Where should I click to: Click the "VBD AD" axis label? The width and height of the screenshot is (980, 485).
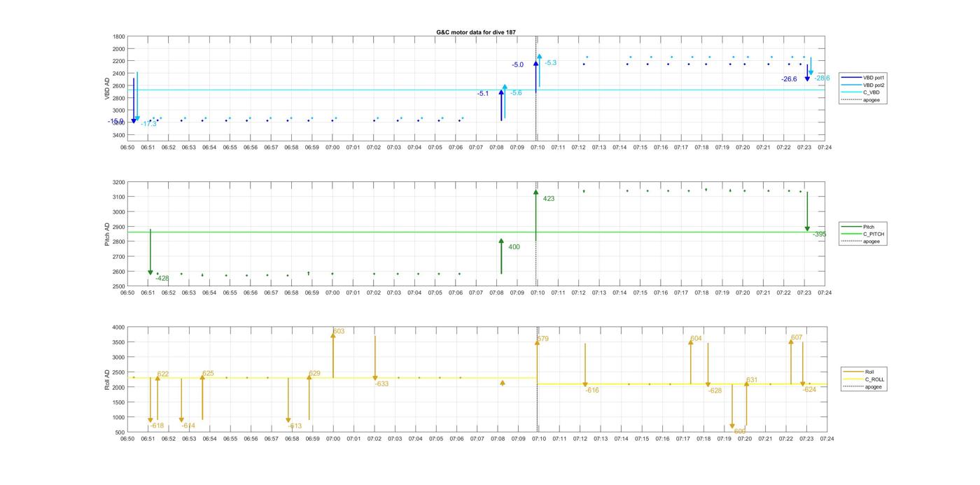tap(108, 88)
